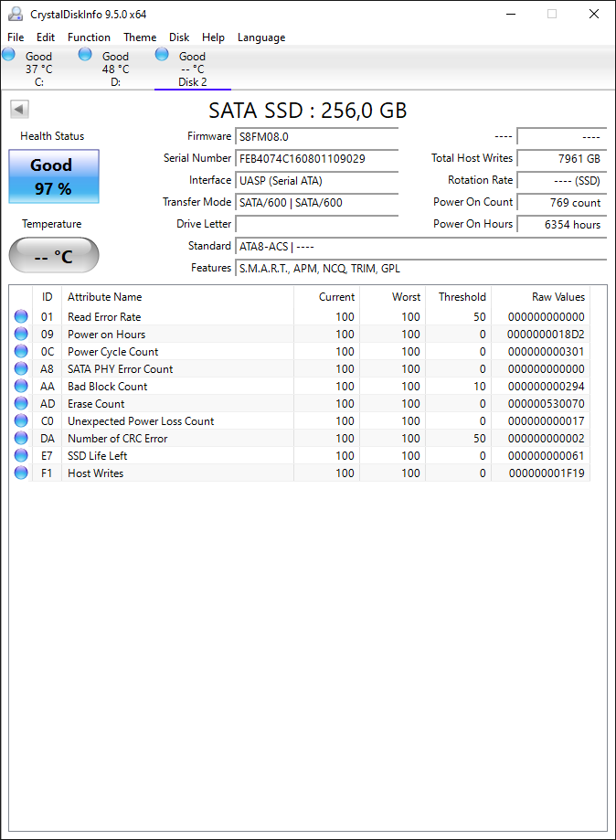Open the Theme menu
Viewport: 616px width, 840px height.
(140, 37)
